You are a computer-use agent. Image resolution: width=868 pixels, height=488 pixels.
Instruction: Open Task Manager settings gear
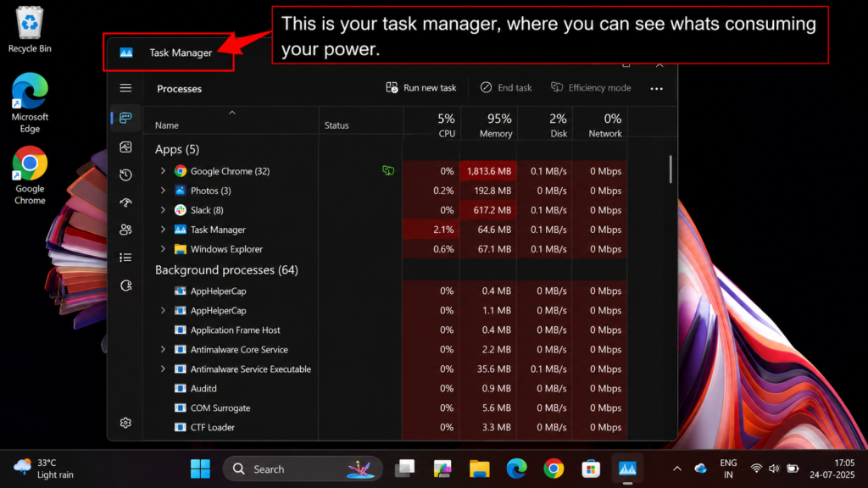tap(125, 423)
